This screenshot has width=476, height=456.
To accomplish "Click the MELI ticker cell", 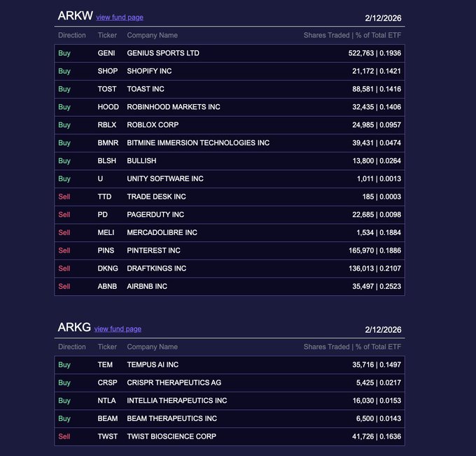I will pos(106,233).
